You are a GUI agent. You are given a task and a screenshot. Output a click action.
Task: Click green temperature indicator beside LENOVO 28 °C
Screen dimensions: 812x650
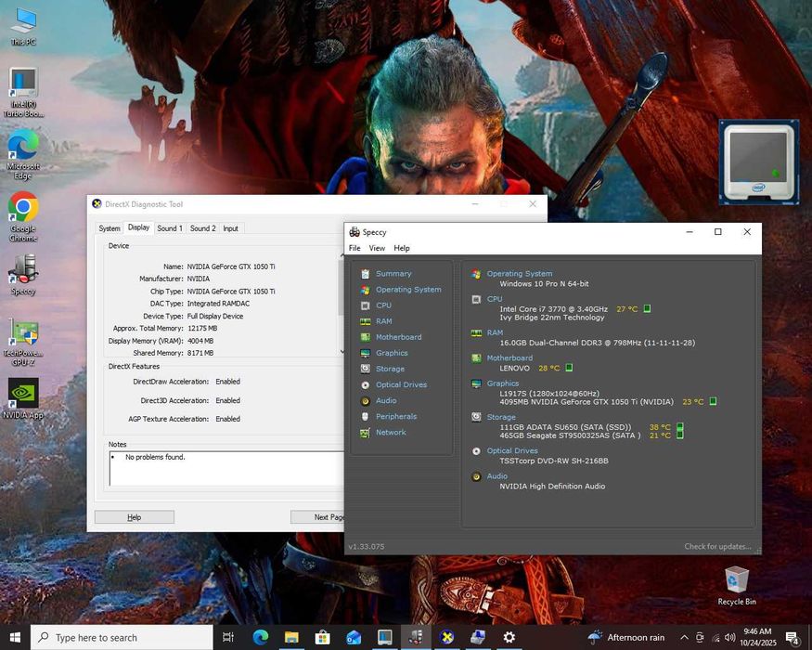tap(569, 368)
